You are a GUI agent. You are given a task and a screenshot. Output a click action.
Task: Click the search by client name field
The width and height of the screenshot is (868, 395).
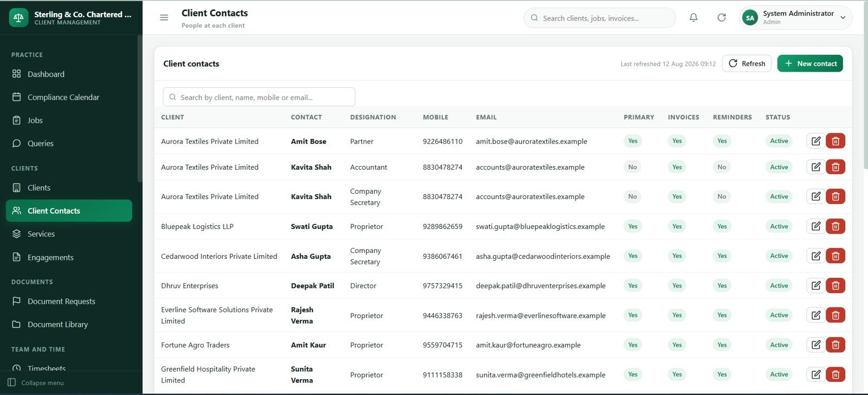[x=259, y=97]
